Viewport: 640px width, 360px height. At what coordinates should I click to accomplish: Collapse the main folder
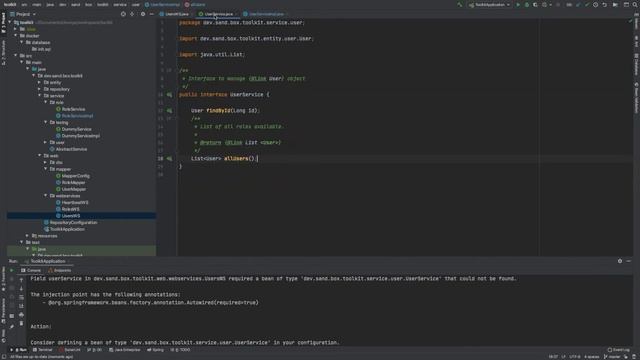click(22, 62)
